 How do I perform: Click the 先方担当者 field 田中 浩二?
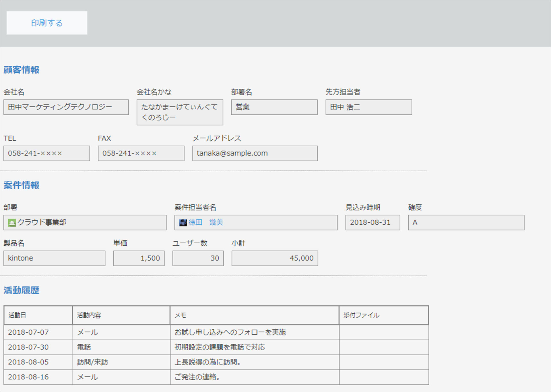click(x=369, y=107)
